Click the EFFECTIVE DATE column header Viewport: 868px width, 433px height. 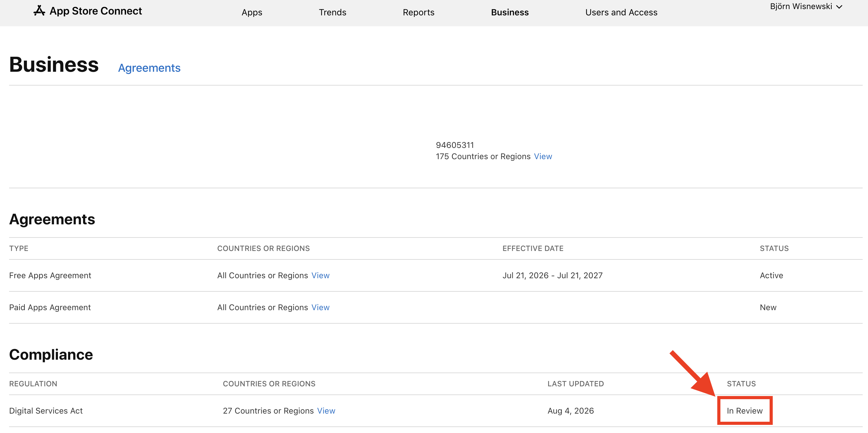click(x=533, y=248)
